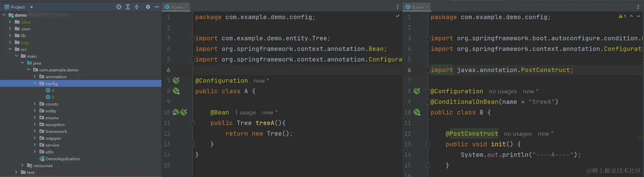Click the green checkmark inspection indicator in A.java
This screenshot has width=644, height=177.
(397, 16)
